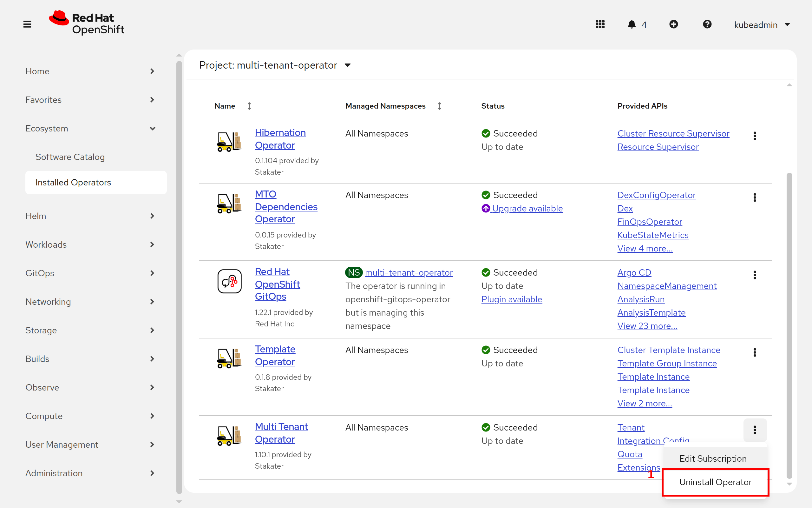
Task: Click the Red Hat OpenShift logo
Action: pyautogui.click(x=87, y=23)
